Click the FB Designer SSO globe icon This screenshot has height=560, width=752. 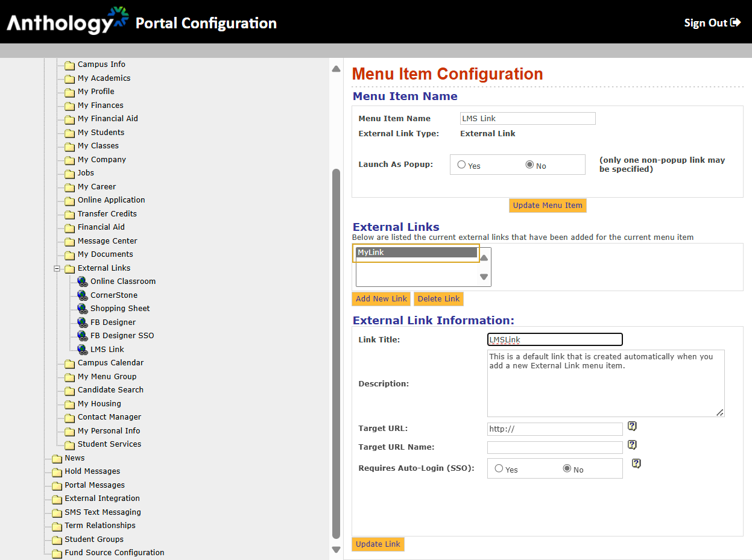(x=82, y=336)
